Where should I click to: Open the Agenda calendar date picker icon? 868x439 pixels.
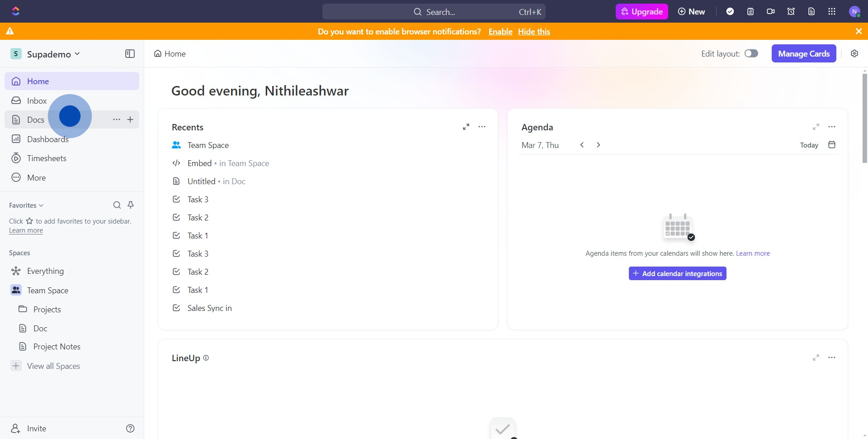(x=832, y=145)
